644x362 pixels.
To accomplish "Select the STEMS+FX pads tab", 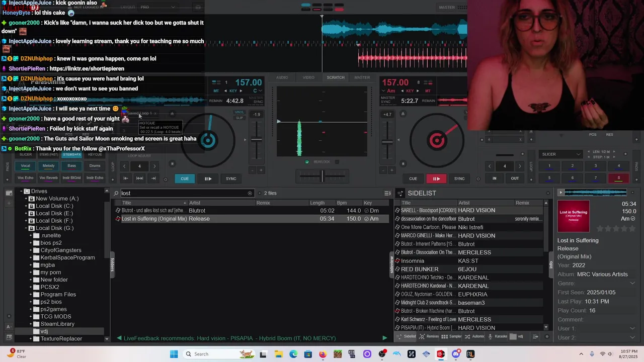I will (x=72, y=154).
